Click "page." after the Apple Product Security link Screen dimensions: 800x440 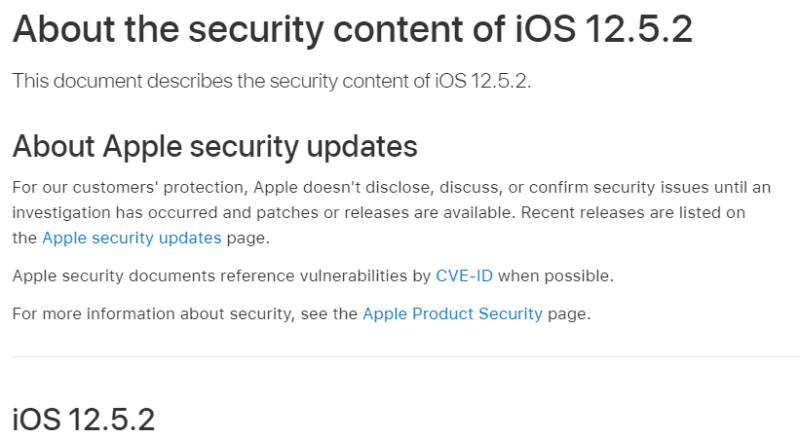click(x=569, y=314)
